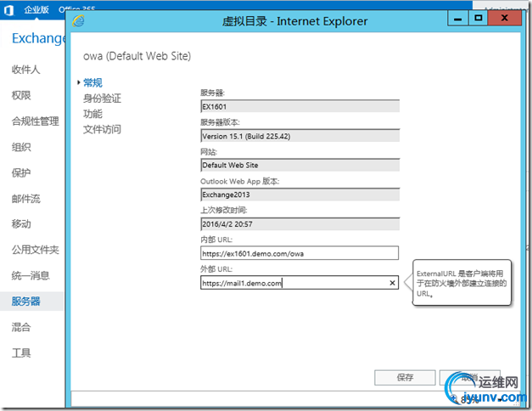Click the 外部 URL label
Image resolution: width=532 pixels, height=411 pixels.
click(216, 269)
